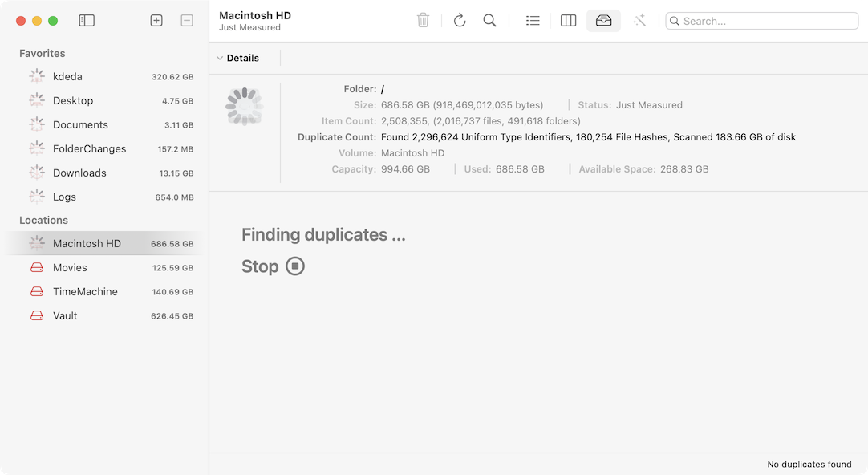Image resolution: width=868 pixels, height=475 pixels.
Task: Switch to the list view icon
Action: 533,20
